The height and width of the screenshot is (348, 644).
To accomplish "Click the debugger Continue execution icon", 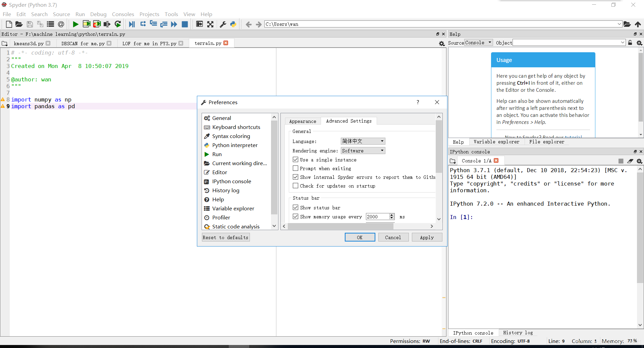I will 174,24.
